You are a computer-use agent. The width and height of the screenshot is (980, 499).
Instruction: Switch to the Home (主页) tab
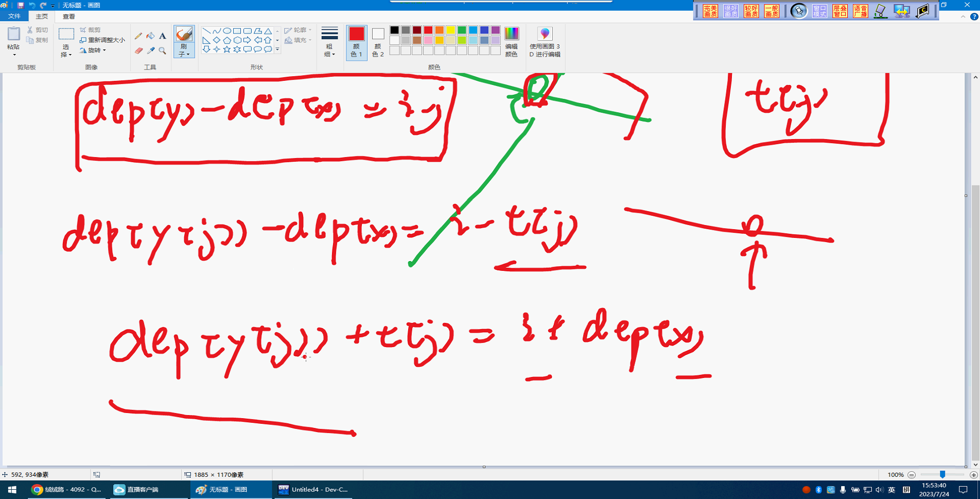click(42, 16)
